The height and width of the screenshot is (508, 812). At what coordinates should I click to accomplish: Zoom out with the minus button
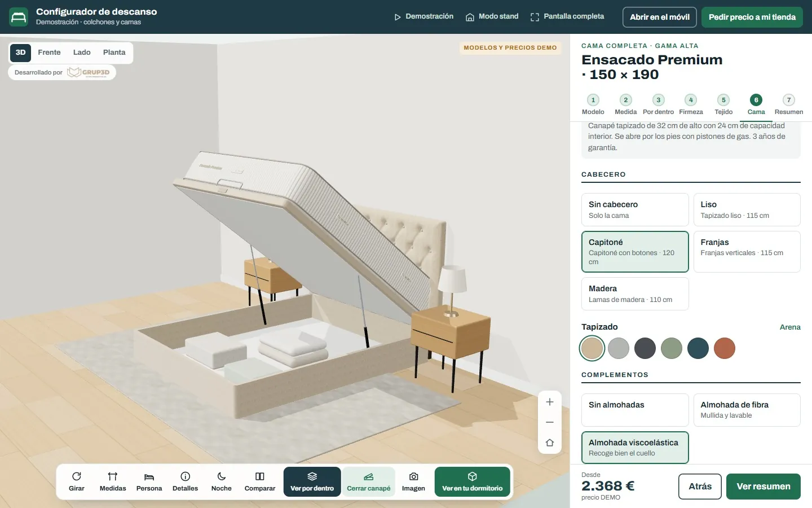pos(550,422)
